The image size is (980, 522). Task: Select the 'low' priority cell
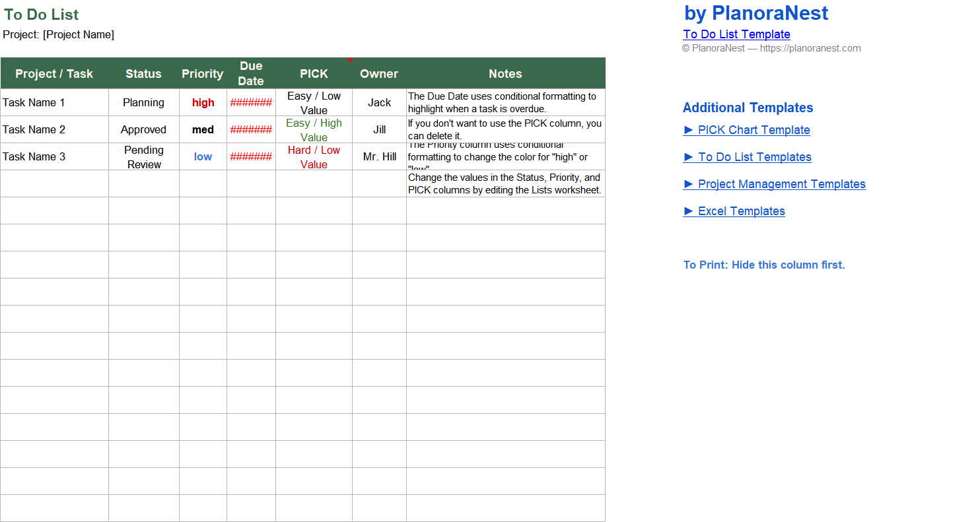point(203,156)
